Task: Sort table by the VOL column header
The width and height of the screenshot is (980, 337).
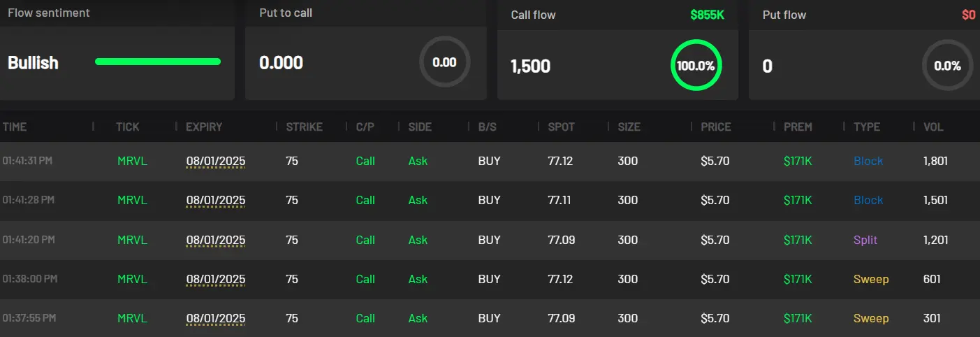Action: [x=933, y=127]
